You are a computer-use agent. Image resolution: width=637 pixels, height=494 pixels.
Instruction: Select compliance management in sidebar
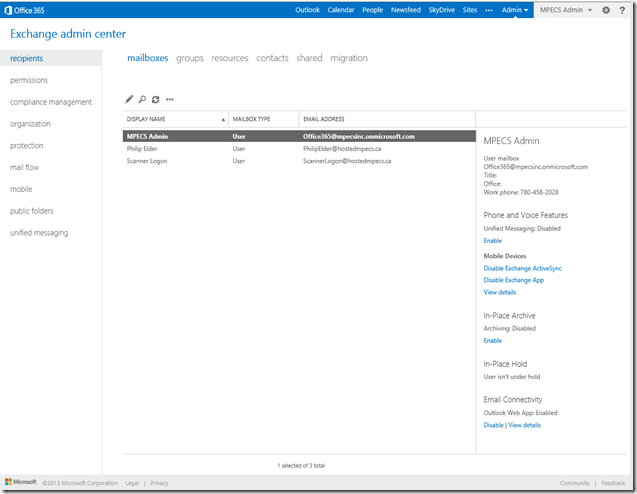click(x=51, y=102)
